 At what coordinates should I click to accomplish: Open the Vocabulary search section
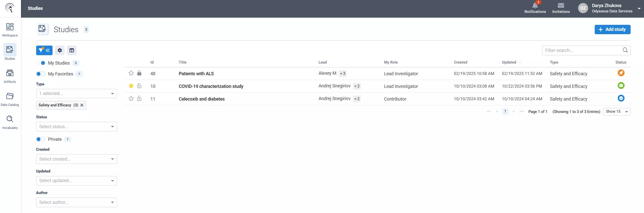10,122
